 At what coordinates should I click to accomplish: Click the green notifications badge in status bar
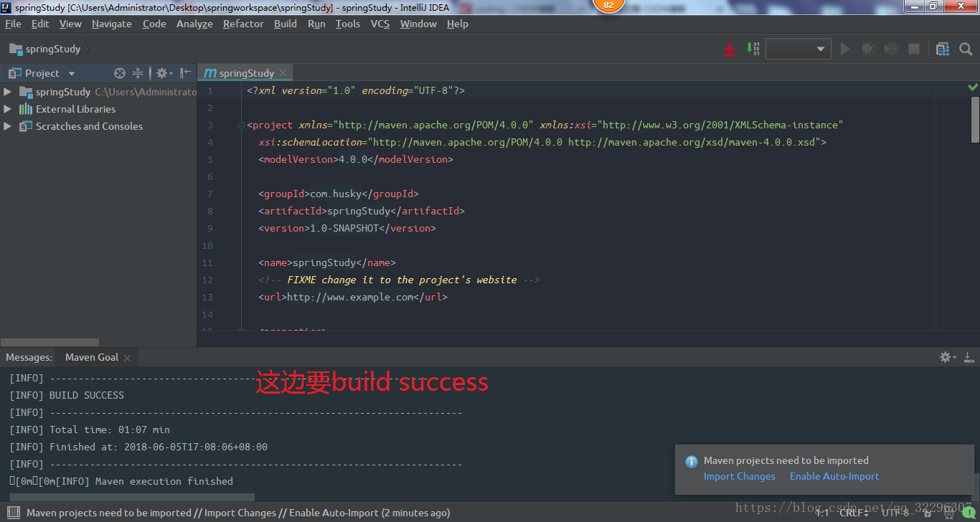coord(969,513)
